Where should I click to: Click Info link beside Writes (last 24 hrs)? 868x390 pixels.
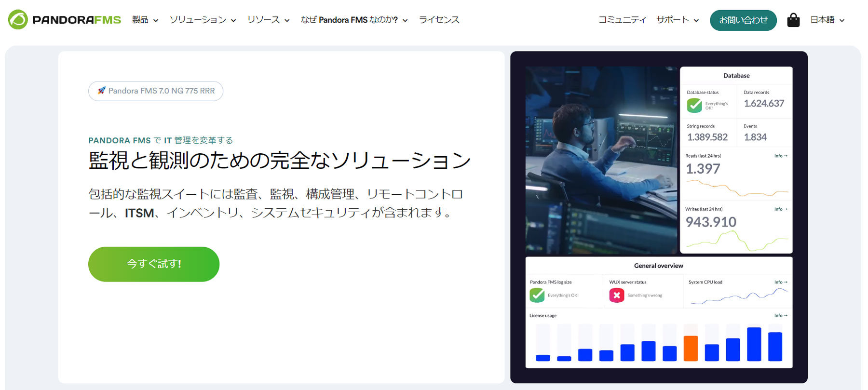(x=781, y=209)
